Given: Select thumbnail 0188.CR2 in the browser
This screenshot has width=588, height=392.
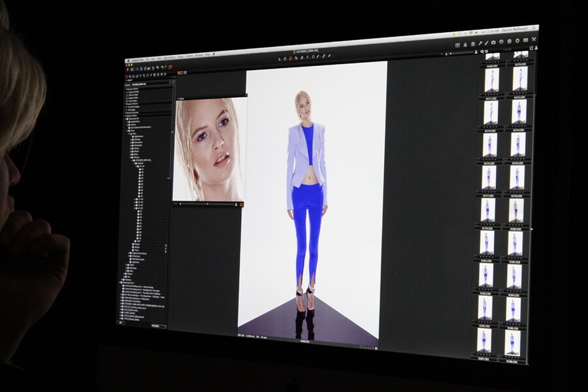Looking at the screenshot, I should click(x=512, y=342).
